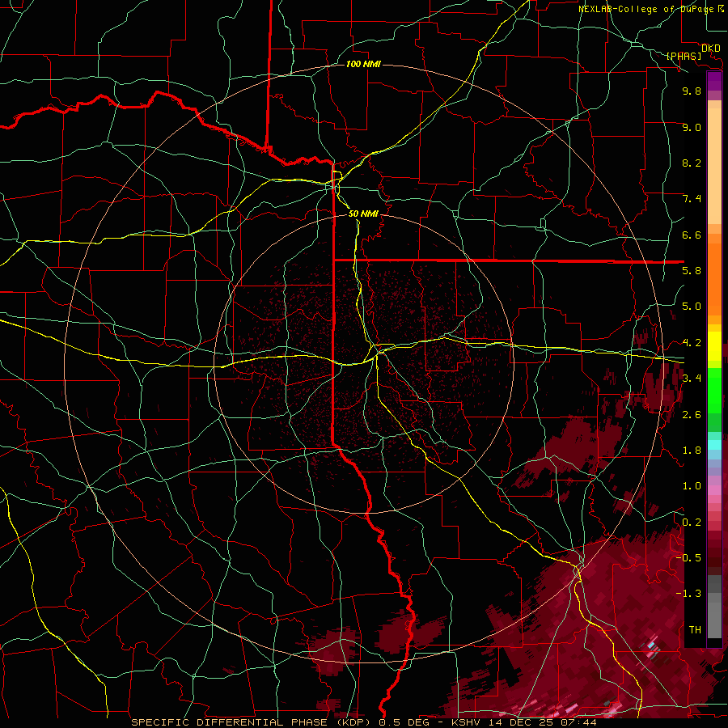728x728 pixels.
Task: Click the 50 NMI range ring label
Action: point(363,214)
